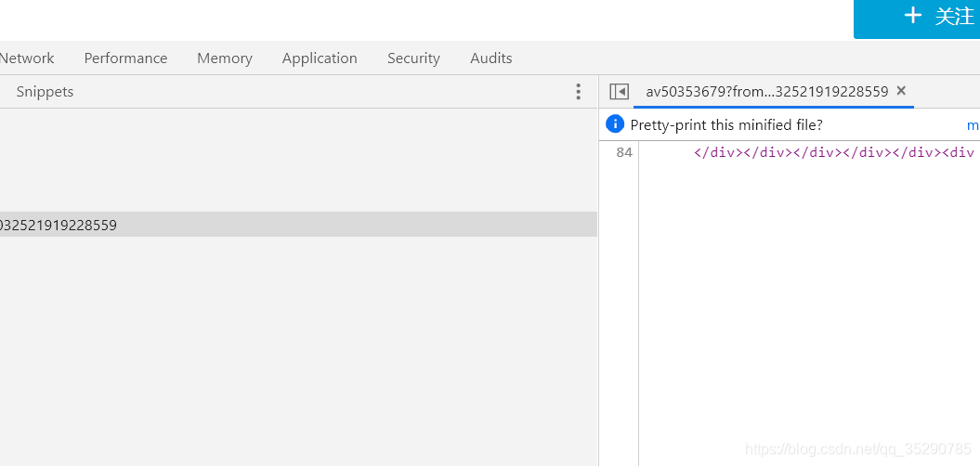980x466 pixels.
Task: Close the av50353679 file tab
Action: [901, 91]
